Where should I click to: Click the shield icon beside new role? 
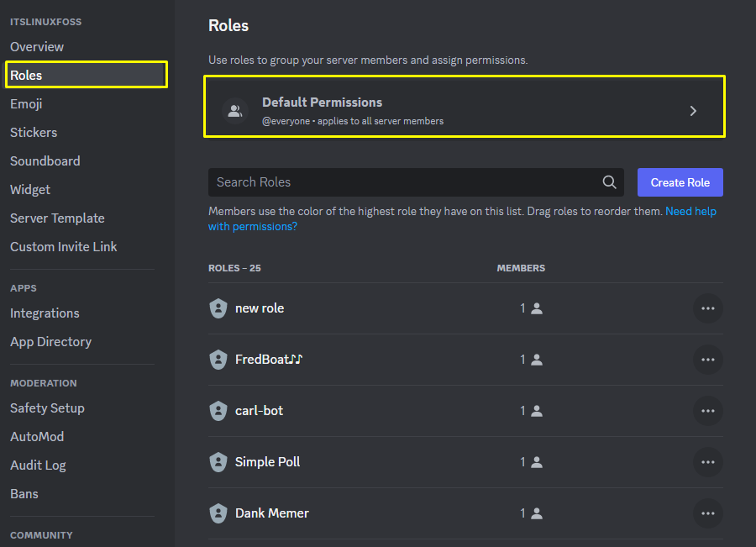point(218,308)
